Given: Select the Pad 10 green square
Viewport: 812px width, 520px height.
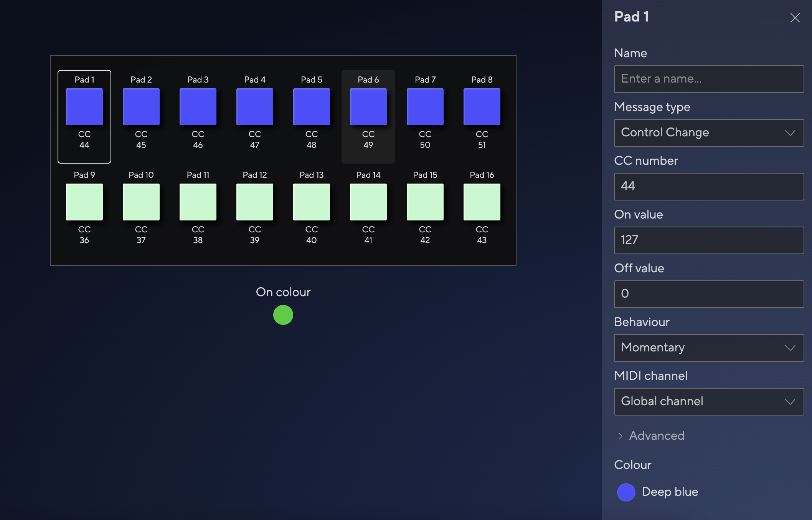Looking at the screenshot, I should point(141,202).
